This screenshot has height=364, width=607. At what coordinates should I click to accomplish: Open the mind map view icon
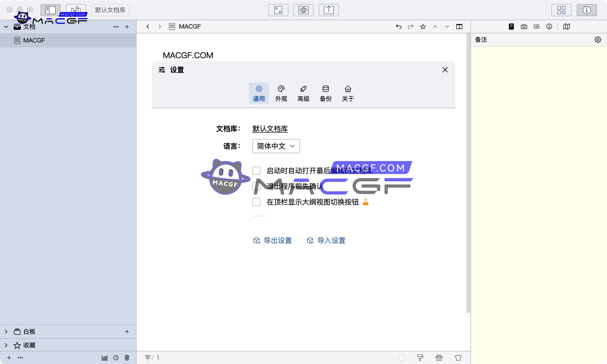[567, 27]
